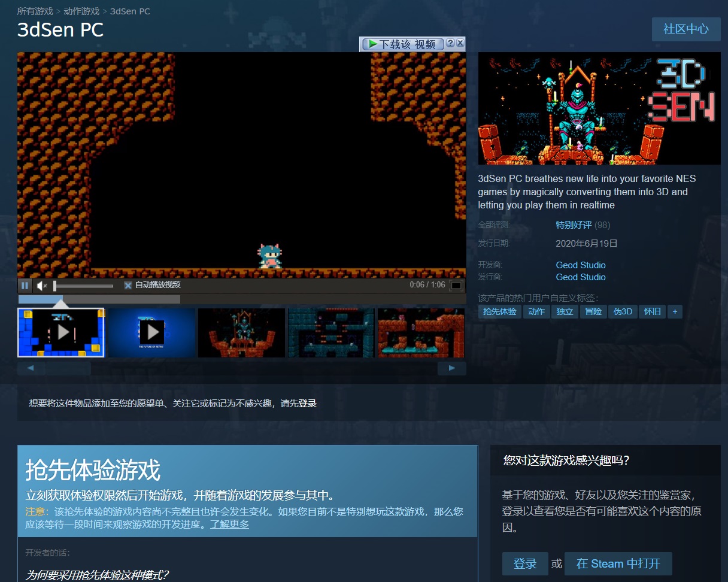The image size is (728, 582).
Task: Select the 伪3D tag
Action: (x=623, y=311)
